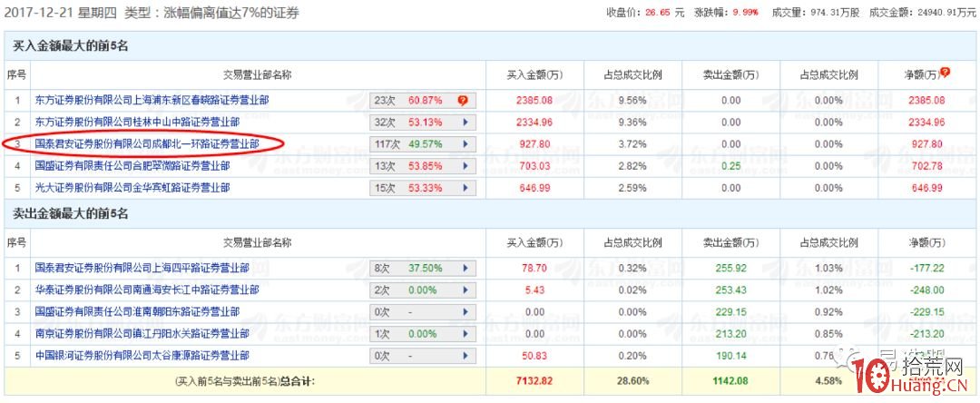This screenshot has height=403, width=980.
Task: Open 华泰证券南通海安长江中路营业部 link
Action: pyautogui.click(x=146, y=290)
